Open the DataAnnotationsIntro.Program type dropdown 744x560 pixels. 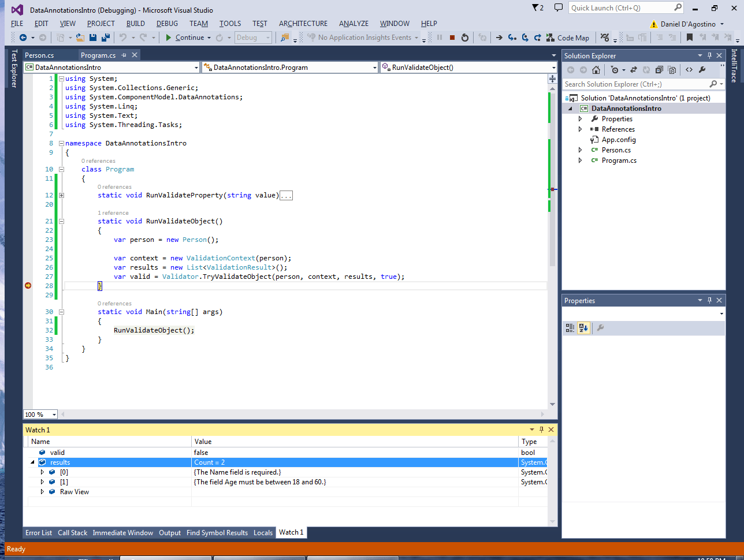pos(375,68)
